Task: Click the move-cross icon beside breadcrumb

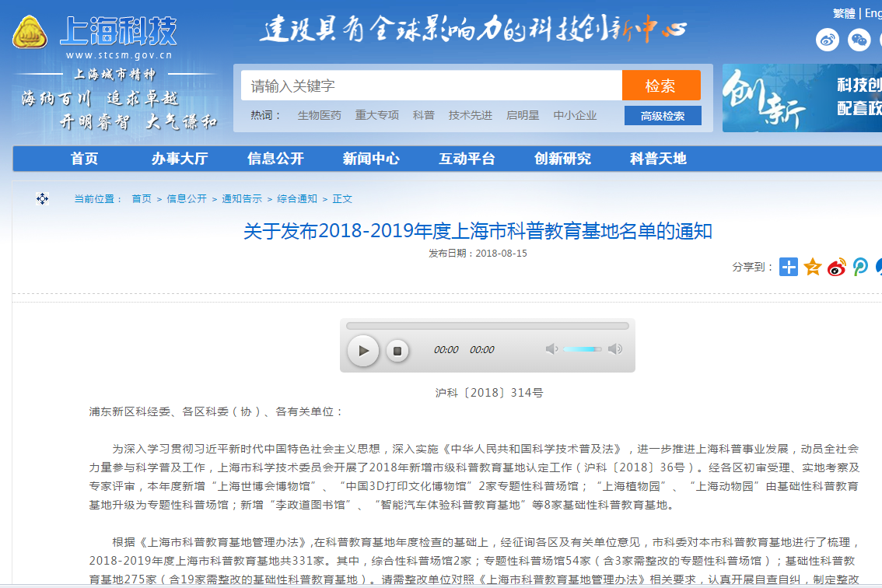Action: click(42, 199)
